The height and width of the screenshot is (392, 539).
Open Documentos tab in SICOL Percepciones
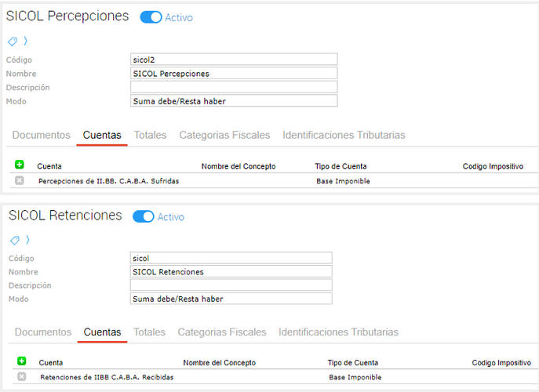41,135
